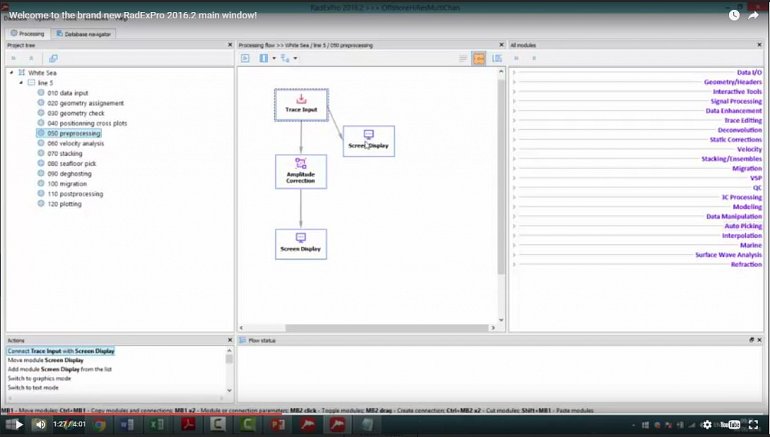Collapse the White Sea project node
The height and width of the screenshot is (437, 770).
point(12,73)
